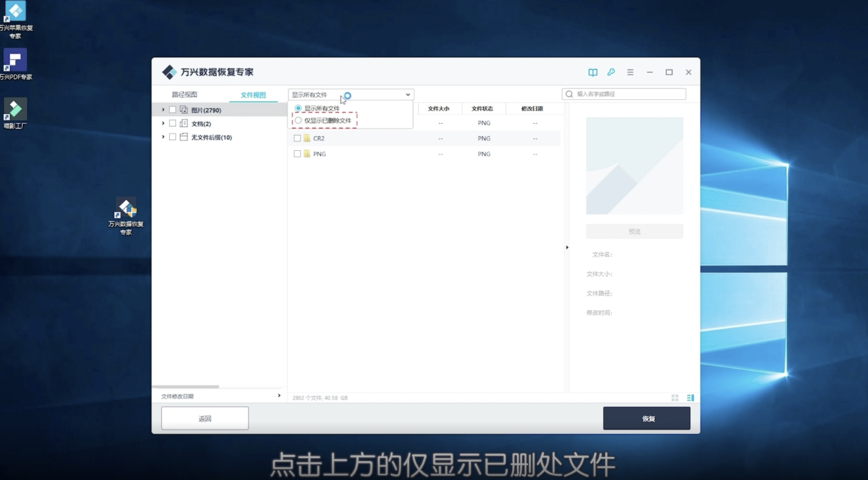Open 万兴数据恢复专家 desktop shortcut
The height and width of the screenshot is (480, 868).
(126, 217)
